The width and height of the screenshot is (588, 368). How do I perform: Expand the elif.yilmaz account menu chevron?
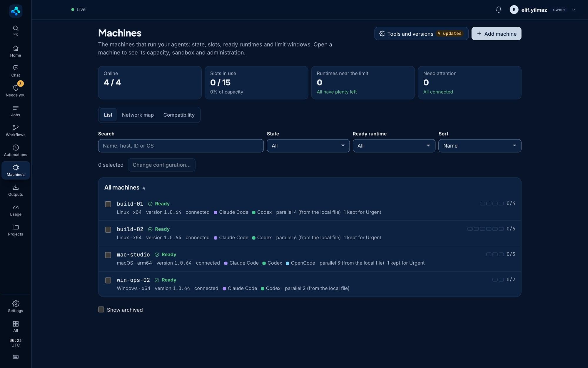[574, 10]
